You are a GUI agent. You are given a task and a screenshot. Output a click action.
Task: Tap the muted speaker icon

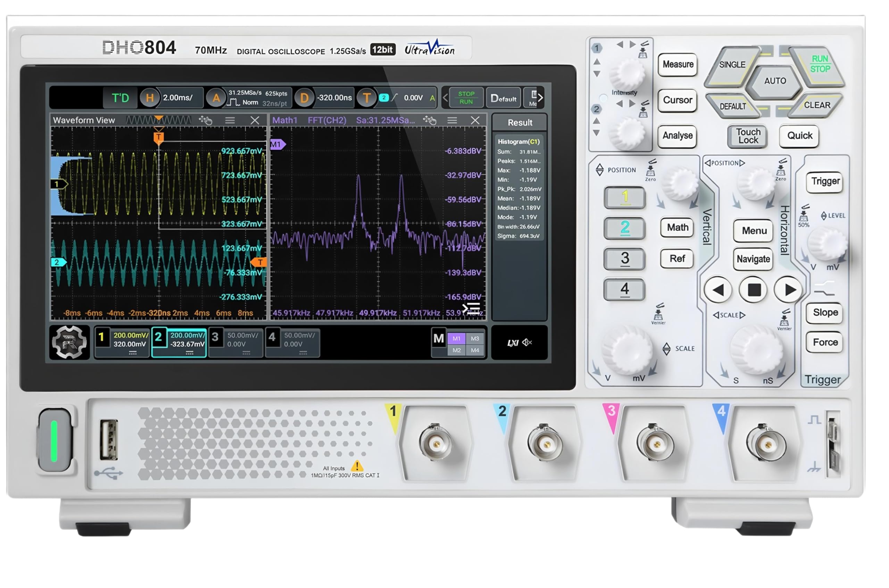pyautogui.click(x=527, y=342)
